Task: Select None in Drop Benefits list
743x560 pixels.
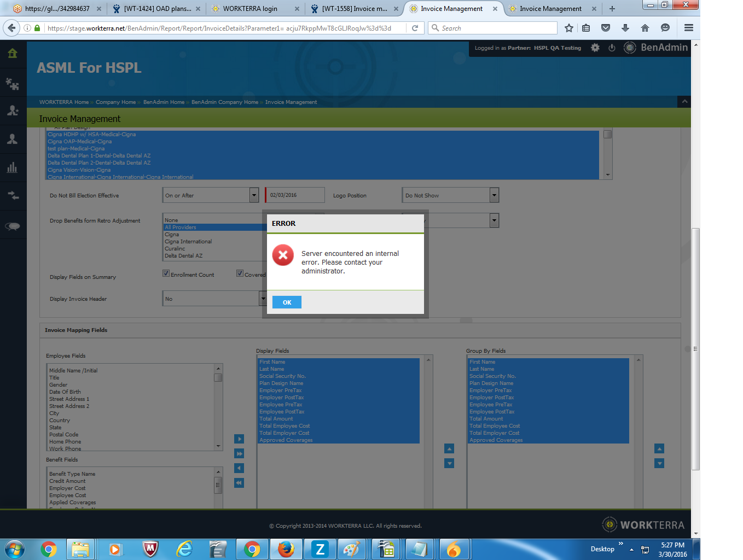Action: pyautogui.click(x=171, y=220)
